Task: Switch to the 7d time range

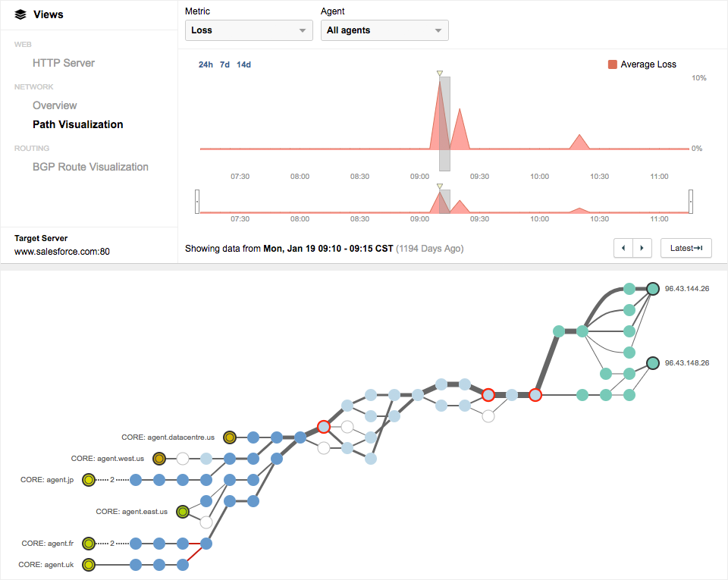Action: click(x=224, y=64)
